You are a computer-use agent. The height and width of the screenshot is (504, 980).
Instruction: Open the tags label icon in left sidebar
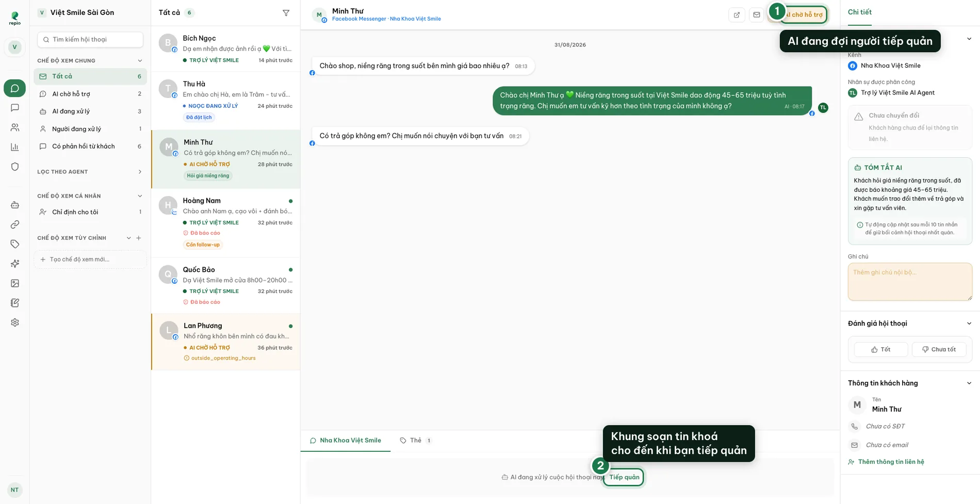(14, 244)
